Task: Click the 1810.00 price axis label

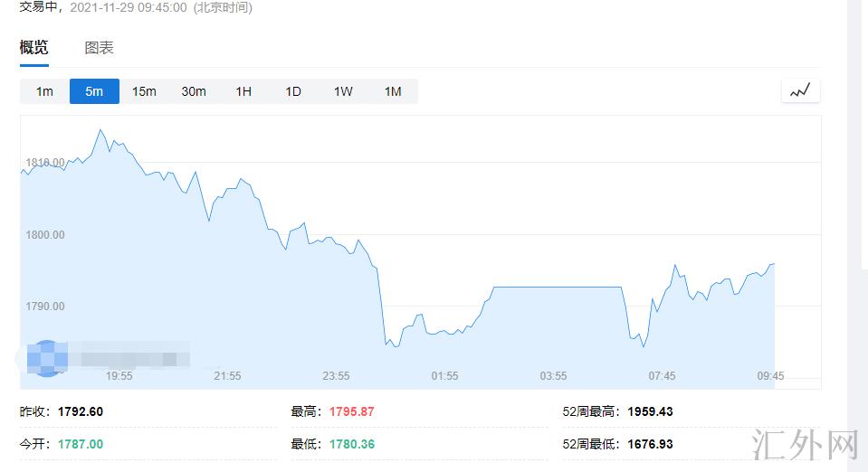Action: [x=45, y=163]
